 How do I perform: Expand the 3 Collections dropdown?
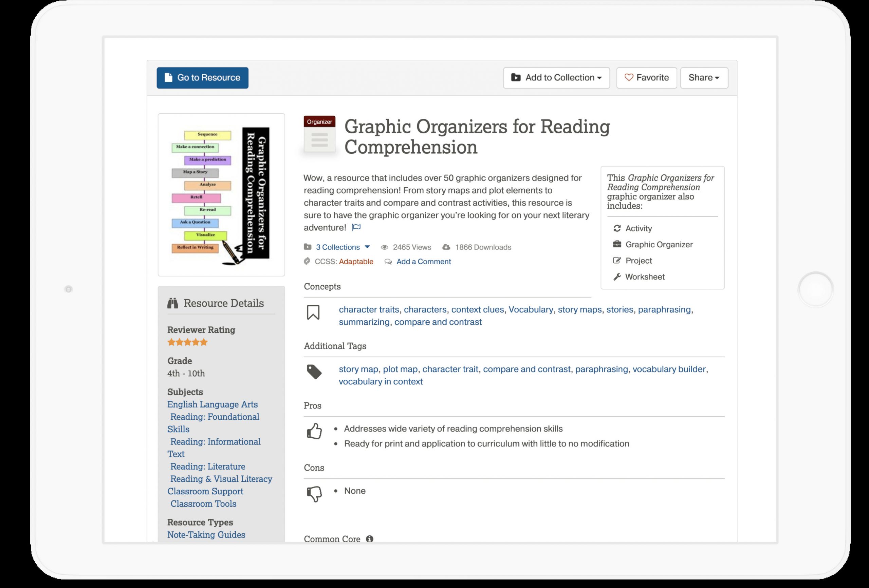click(343, 247)
